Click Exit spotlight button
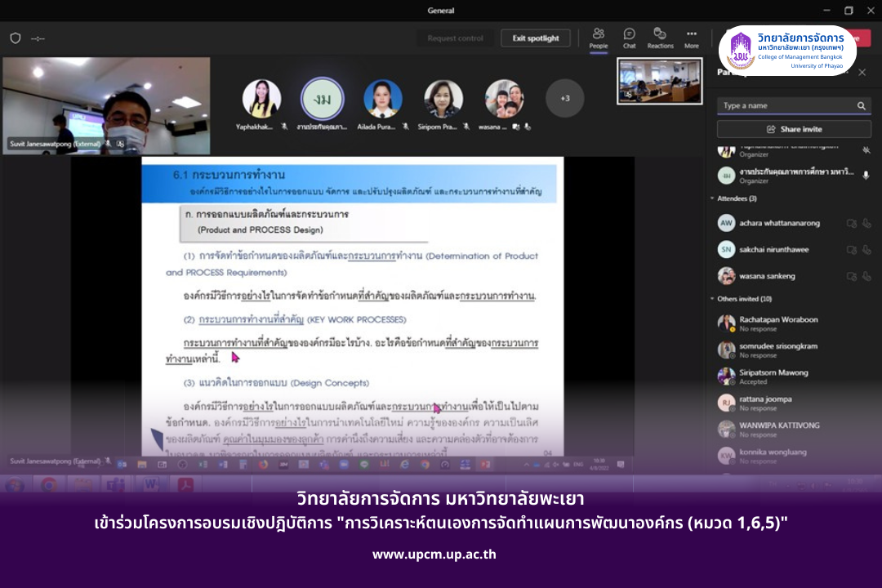 536,38
